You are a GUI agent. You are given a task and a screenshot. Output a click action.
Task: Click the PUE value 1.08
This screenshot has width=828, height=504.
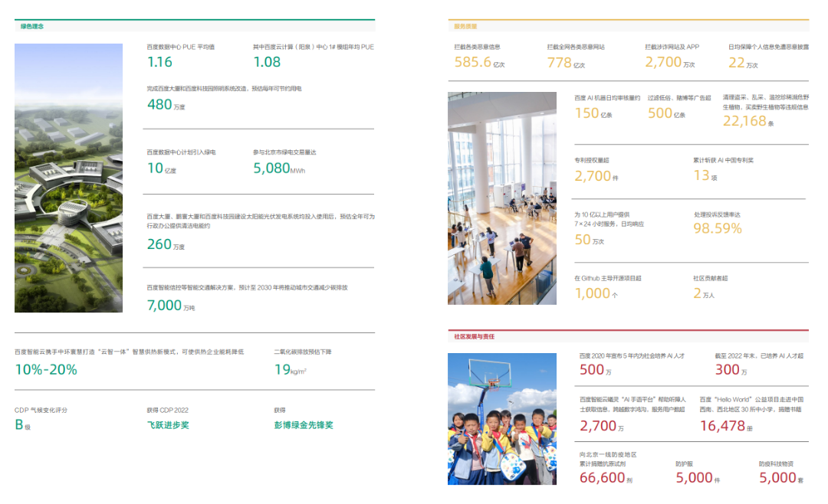267,62
